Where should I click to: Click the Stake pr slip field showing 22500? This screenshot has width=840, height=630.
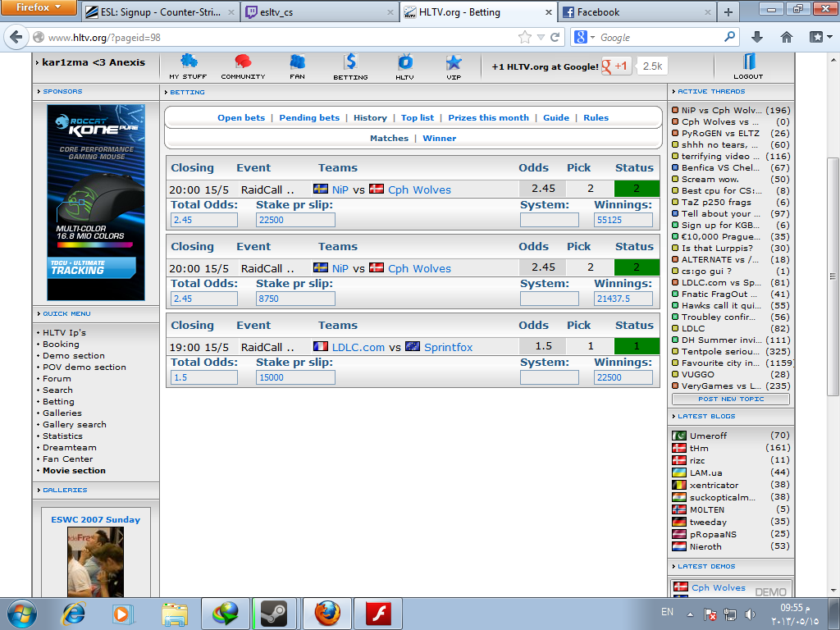click(295, 220)
